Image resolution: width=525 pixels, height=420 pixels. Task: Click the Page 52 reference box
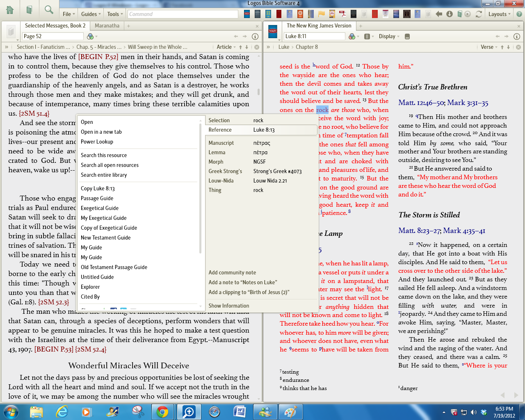pyautogui.click(x=52, y=37)
